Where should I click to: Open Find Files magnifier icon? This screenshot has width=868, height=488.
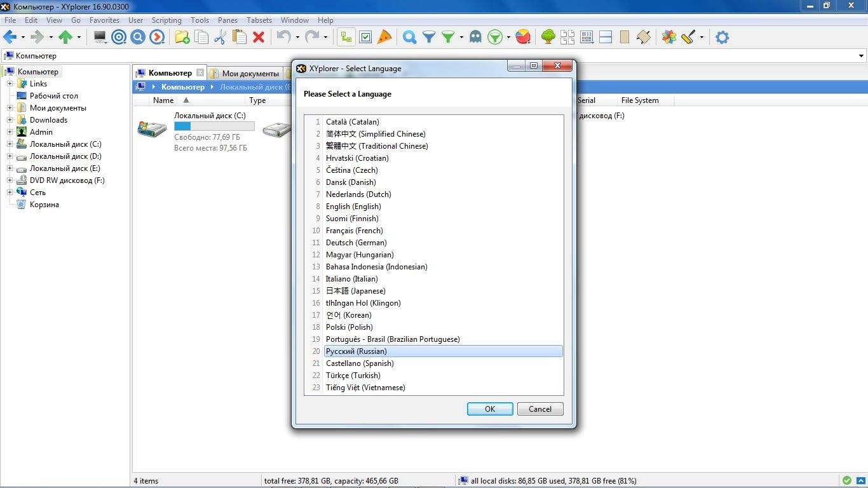click(x=410, y=37)
